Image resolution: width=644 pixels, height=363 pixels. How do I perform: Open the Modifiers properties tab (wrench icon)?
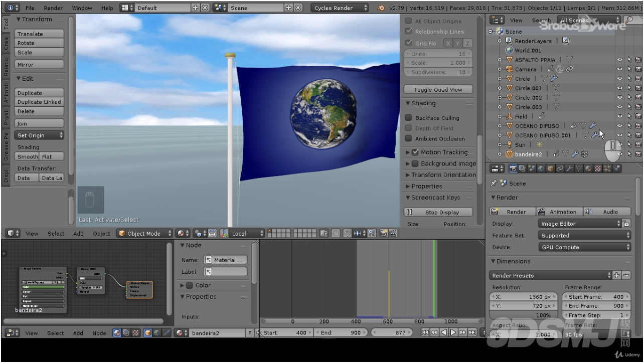[x=570, y=168]
